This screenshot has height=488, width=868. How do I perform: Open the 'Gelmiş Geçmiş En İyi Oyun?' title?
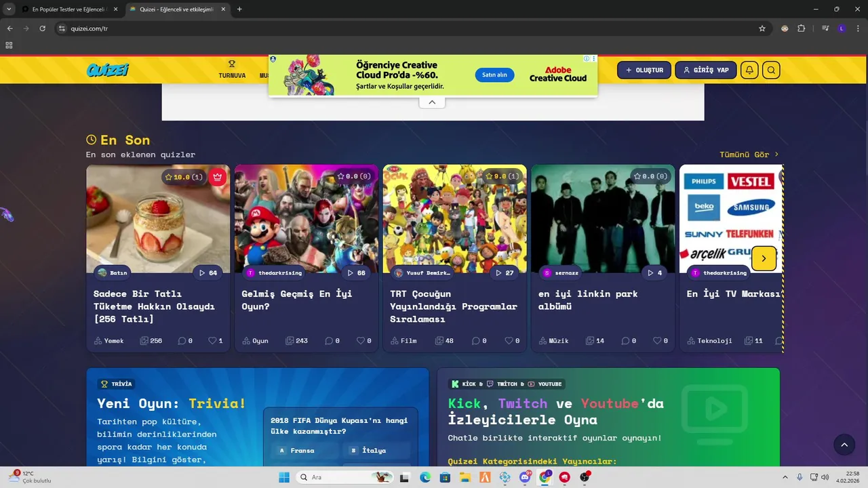[297, 300]
